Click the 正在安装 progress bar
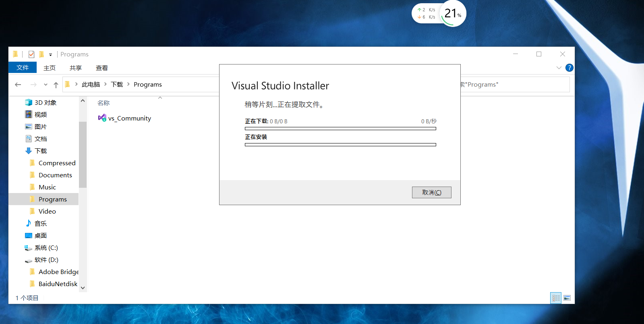The width and height of the screenshot is (644, 324). 340,145
